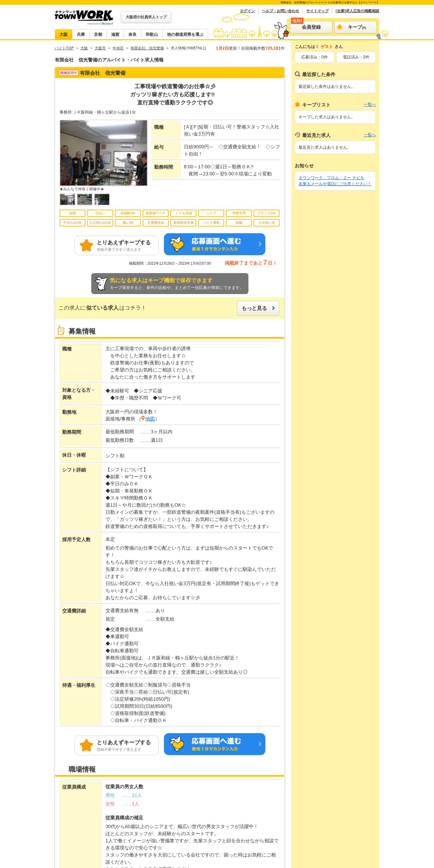Click the 制服 tag
This screenshot has height=868, width=434.
pyautogui.click(x=239, y=223)
